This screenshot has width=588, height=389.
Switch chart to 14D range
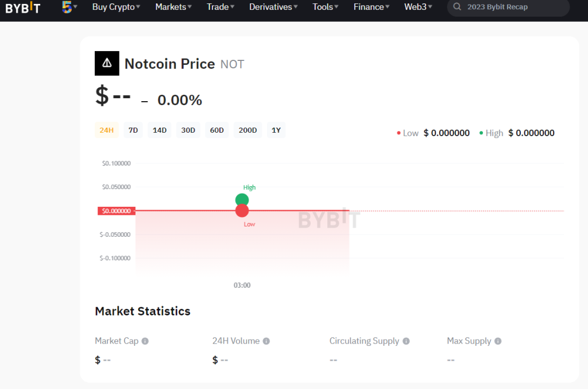[160, 130]
